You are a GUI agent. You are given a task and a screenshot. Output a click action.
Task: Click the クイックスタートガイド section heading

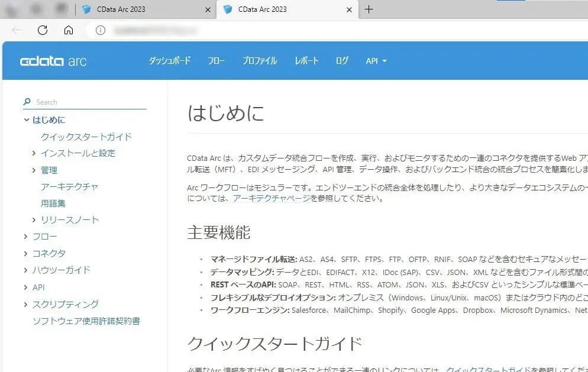click(274, 344)
